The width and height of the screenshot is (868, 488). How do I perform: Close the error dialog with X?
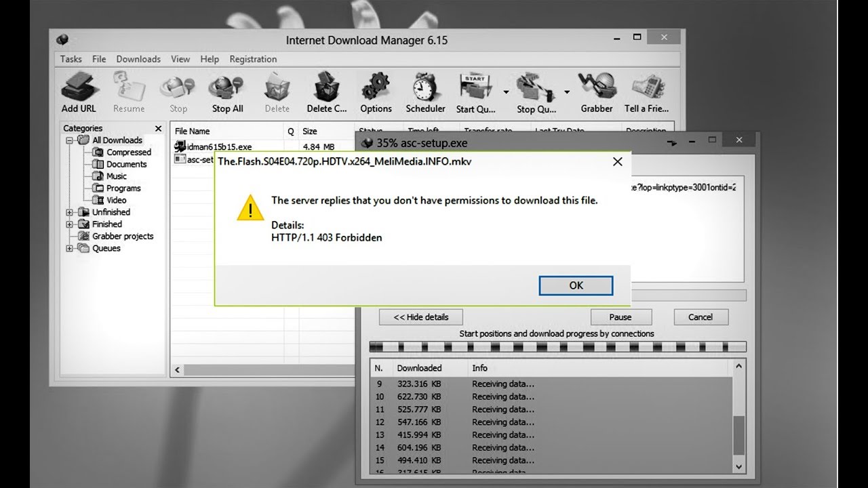pyautogui.click(x=617, y=161)
